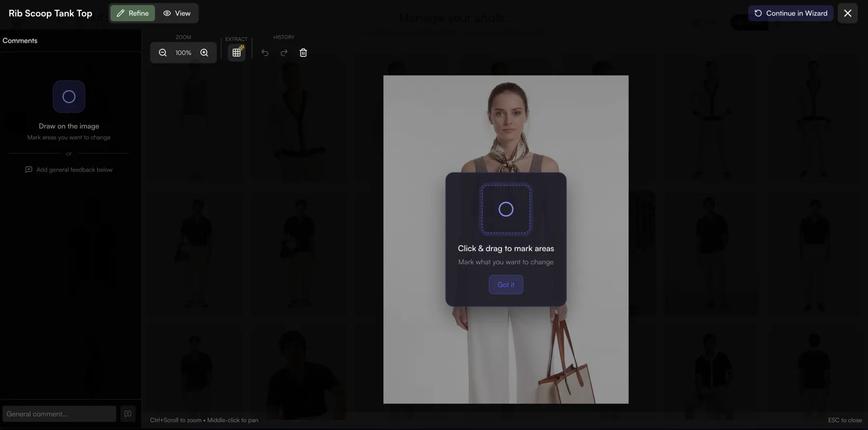Click the 'Rib Scoop Tank Top' title

50,13
